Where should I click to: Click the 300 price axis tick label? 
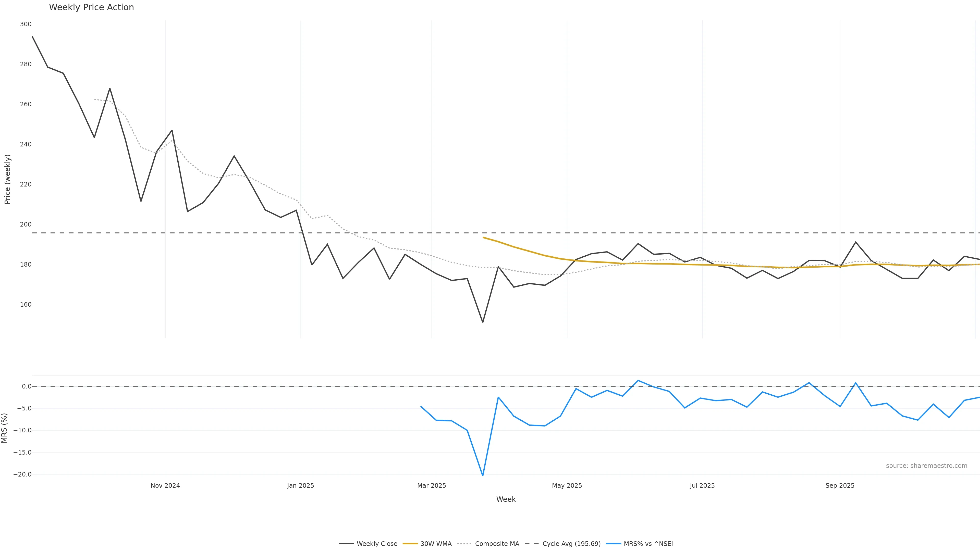(x=26, y=24)
